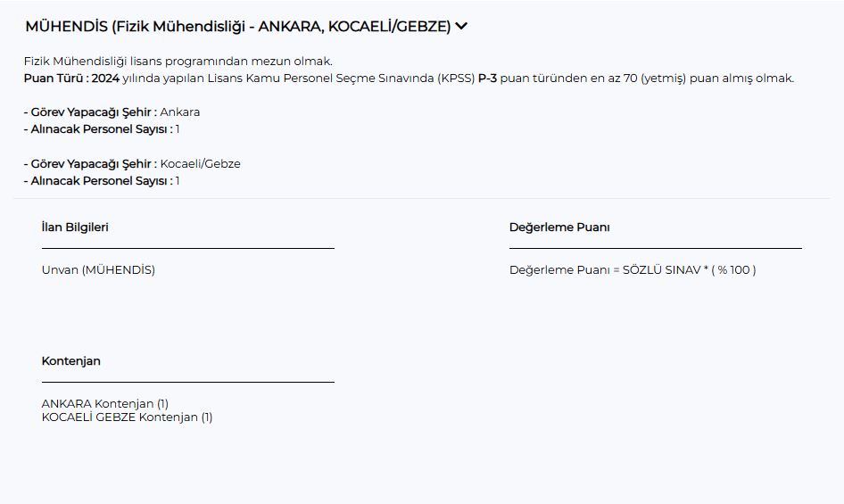Click the 'Fizik Mühendisliği lisans programından mezun olmak' line
This screenshot has width=844, height=504.
pyautogui.click(x=178, y=62)
